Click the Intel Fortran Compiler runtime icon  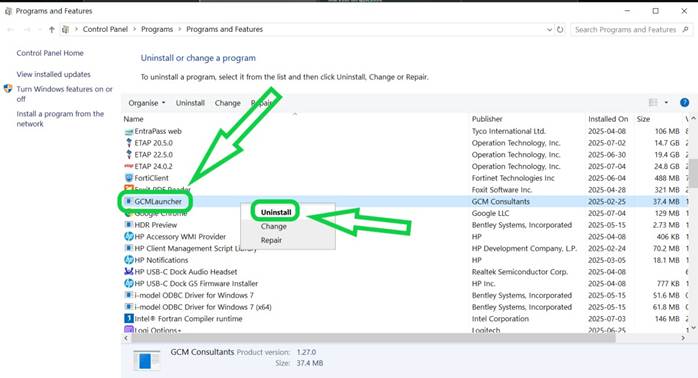(x=129, y=318)
